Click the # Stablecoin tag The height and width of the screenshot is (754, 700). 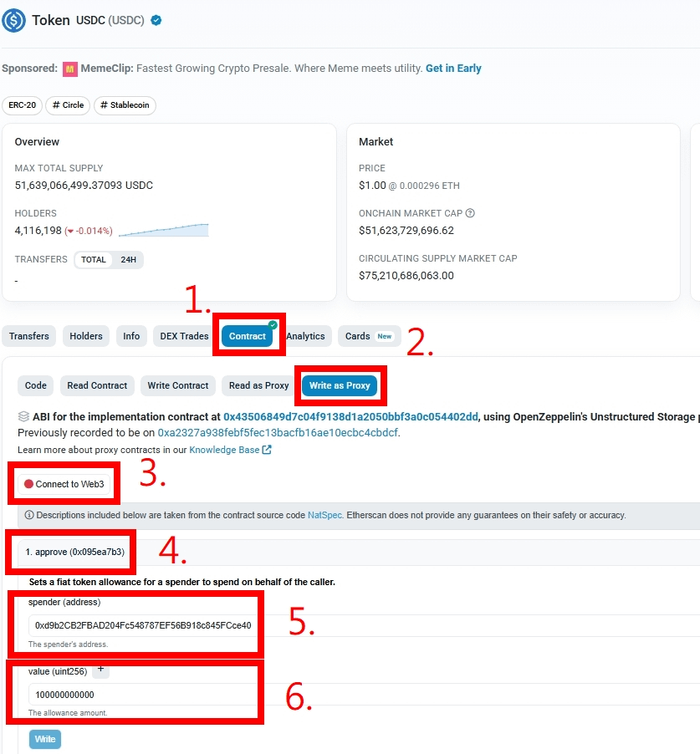[125, 104]
